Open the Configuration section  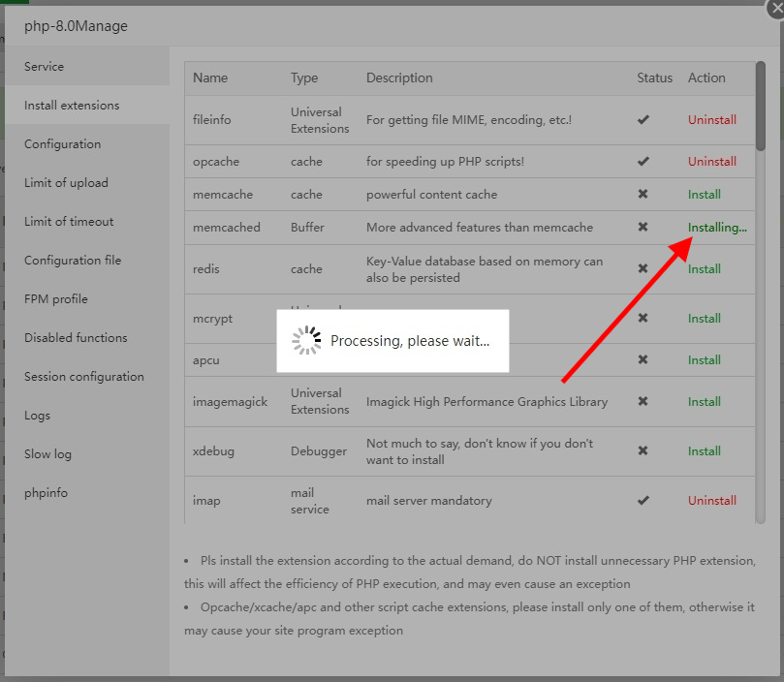[63, 144]
